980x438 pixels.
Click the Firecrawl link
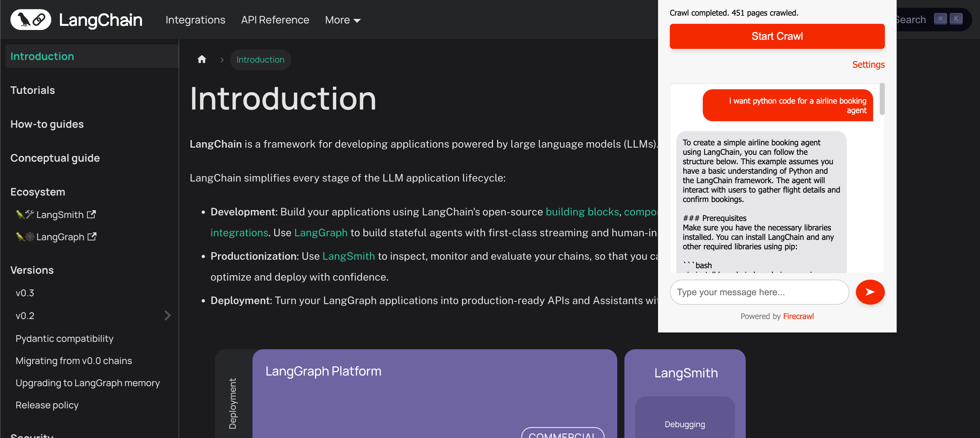click(x=798, y=316)
